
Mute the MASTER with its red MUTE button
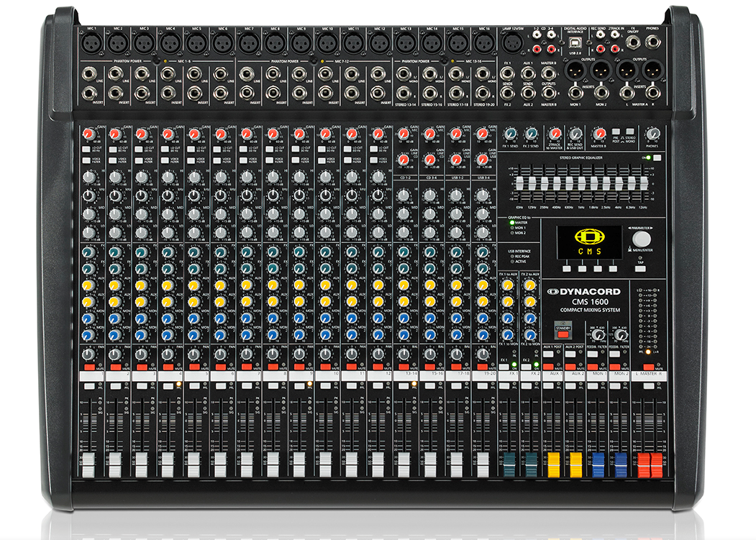click(x=649, y=367)
